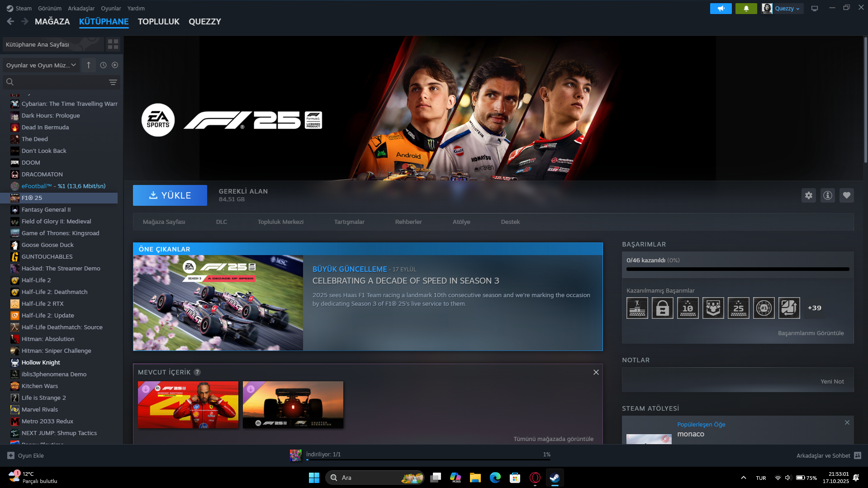Open the Oyunlar menu
868x488 pixels.
[111, 9]
